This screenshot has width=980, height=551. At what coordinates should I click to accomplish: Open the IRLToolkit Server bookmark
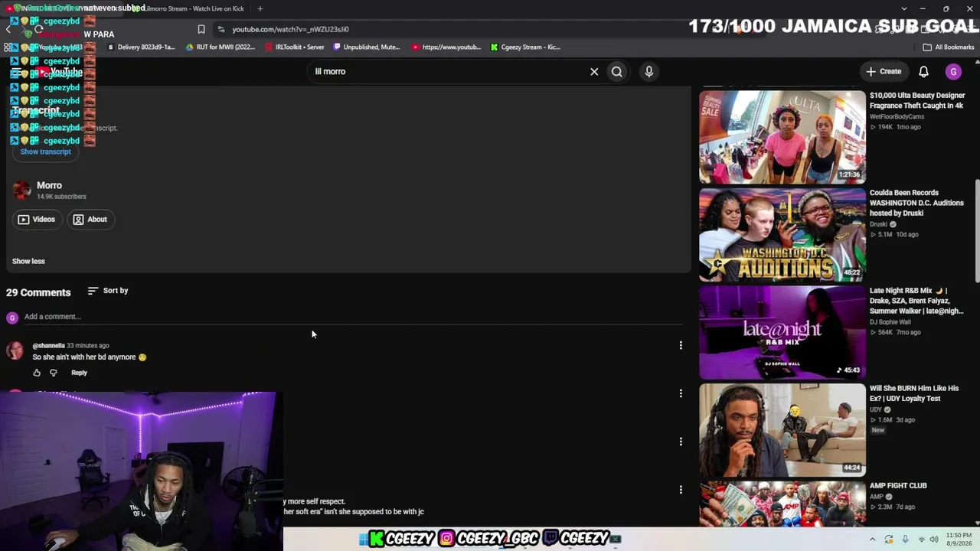295,47
